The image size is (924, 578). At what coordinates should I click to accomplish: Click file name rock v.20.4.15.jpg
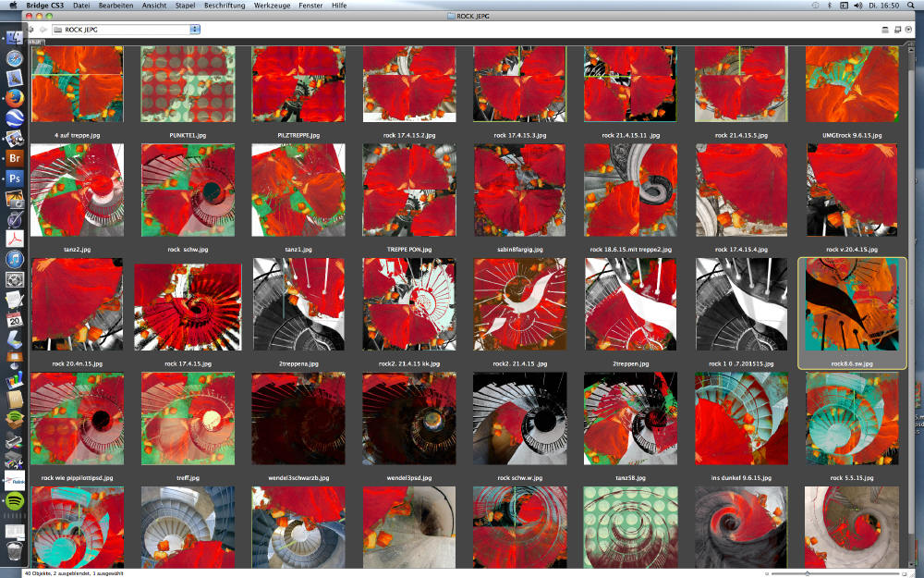pos(852,250)
